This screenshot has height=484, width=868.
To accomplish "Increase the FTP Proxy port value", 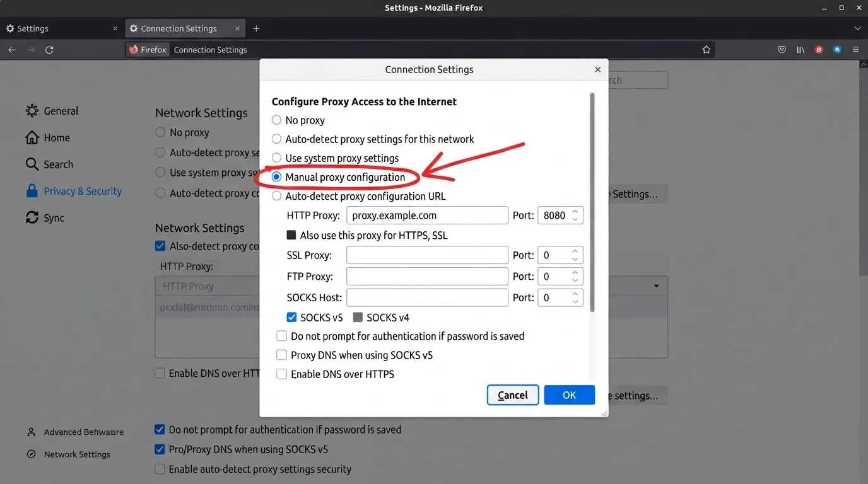I will 575,273.
